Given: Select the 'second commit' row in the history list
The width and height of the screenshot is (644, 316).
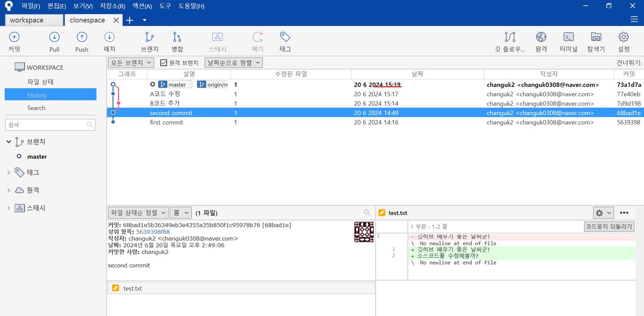Looking at the screenshot, I should click(x=375, y=113).
